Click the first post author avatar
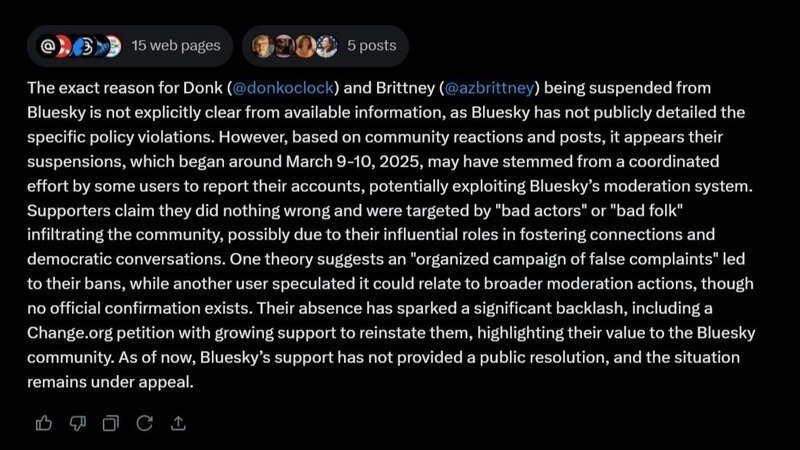800x450 pixels. [263, 45]
